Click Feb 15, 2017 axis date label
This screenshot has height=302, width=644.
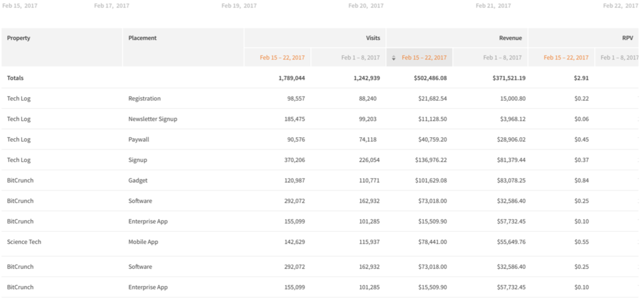[x=20, y=6]
